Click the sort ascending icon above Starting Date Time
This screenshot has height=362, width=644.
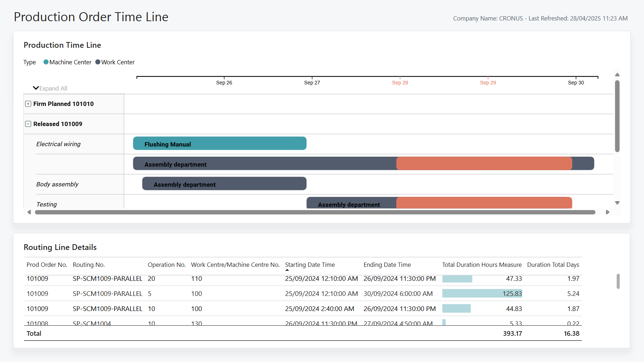287,270
